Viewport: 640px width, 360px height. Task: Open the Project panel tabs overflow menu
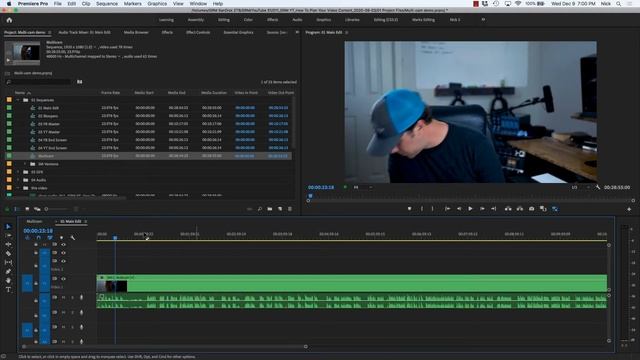pos(297,32)
